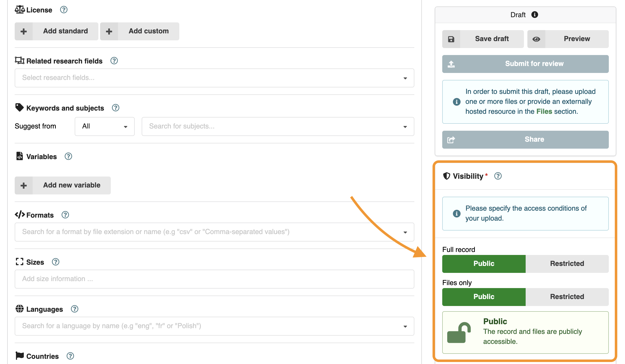Click the plus icon beside Add custom
625x364 pixels.
click(109, 31)
